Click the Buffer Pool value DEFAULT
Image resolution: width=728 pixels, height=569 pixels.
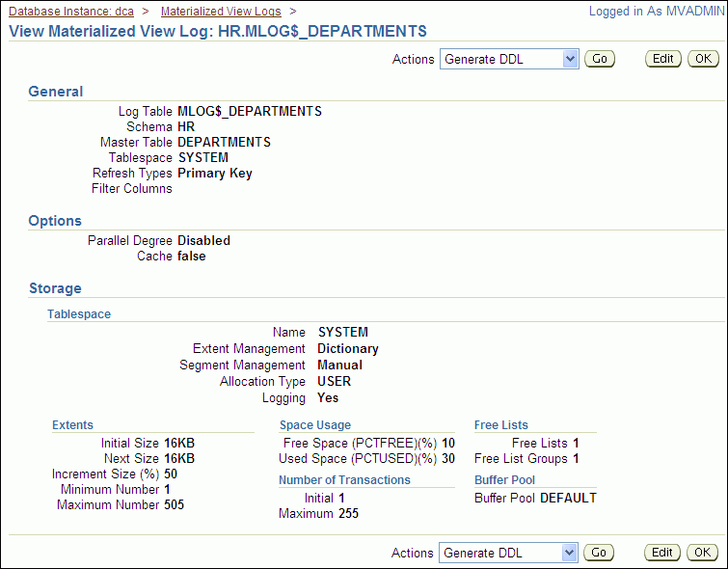point(568,499)
